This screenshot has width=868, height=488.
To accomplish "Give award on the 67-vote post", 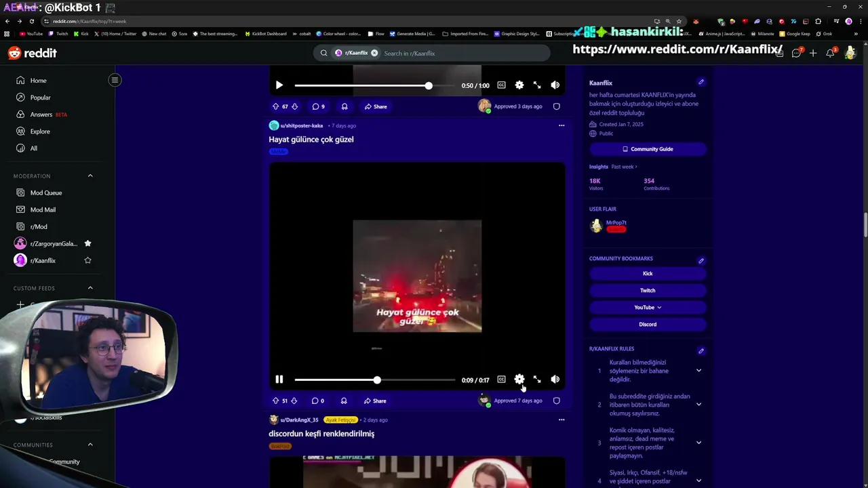I will click(x=344, y=106).
